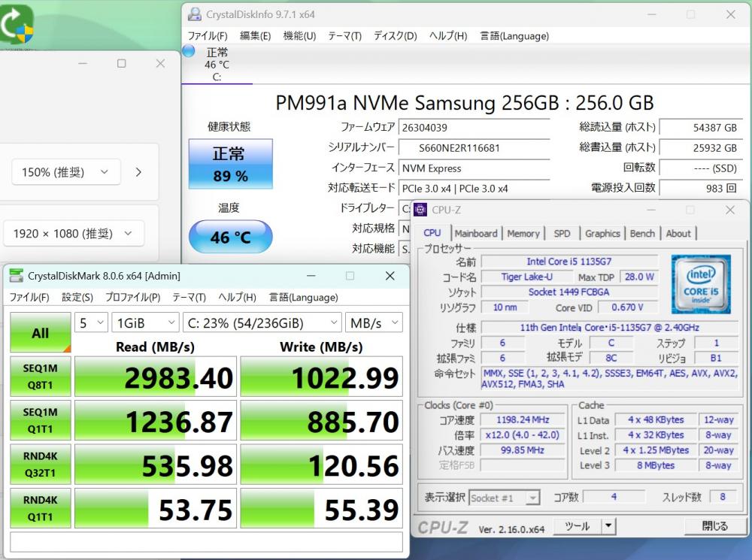Screen dimensions: 752x560
Task: Open the 1920 × 1080 resolution dropdown
Action: point(73,234)
